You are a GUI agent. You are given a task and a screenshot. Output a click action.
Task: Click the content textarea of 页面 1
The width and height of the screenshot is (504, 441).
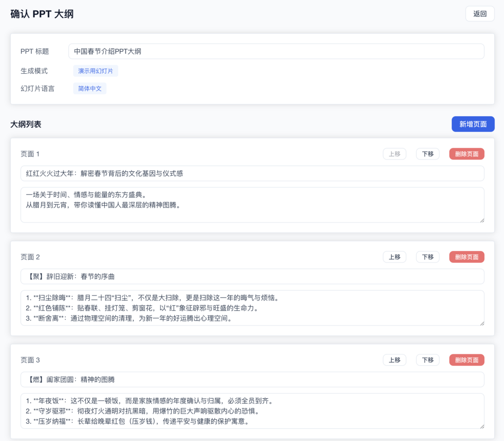coord(252,204)
